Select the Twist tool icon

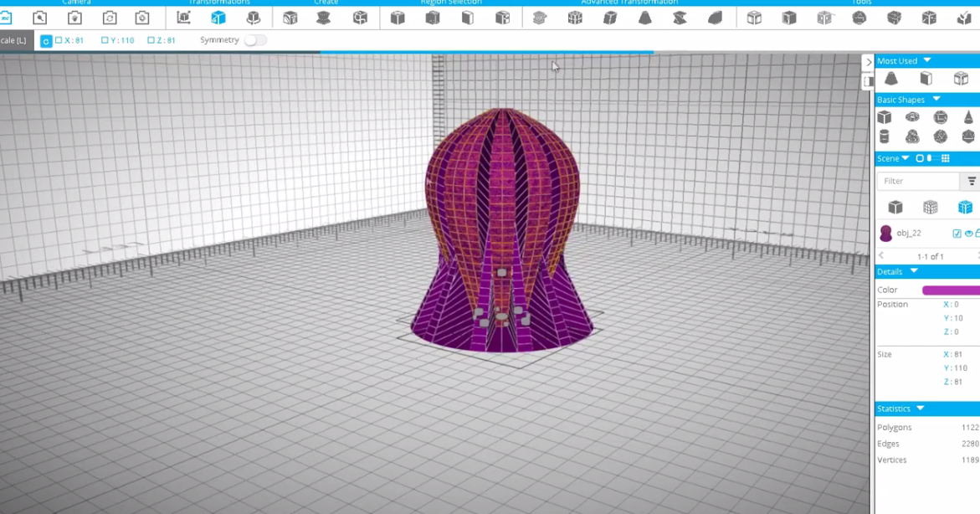[x=680, y=18]
